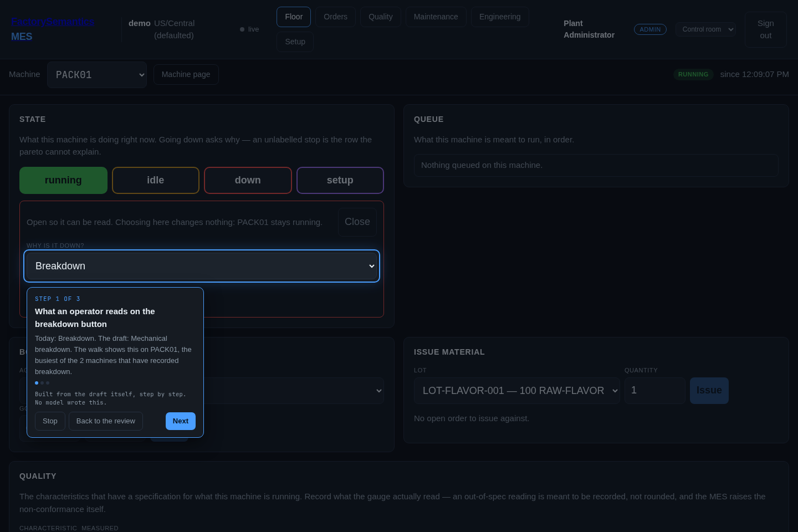Screen dimensions: 798x532
Task: Click the 'WHY IS IT DOWN?' field label
Action: (x=55, y=245)
